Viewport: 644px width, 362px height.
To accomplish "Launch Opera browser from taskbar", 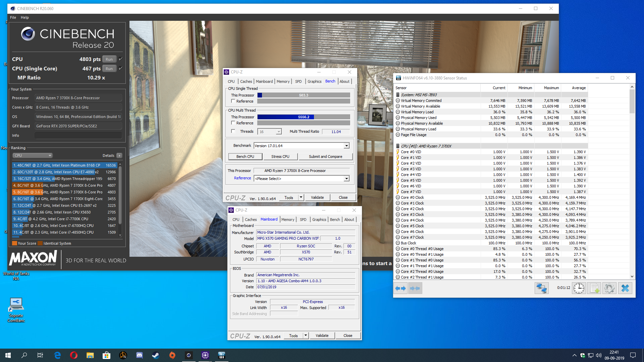I will click(74, 355).
